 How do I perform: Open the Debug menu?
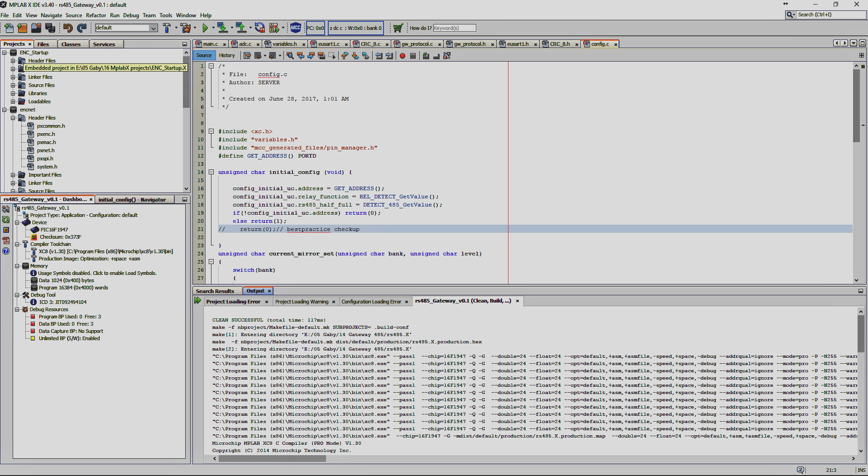(131, 15)
